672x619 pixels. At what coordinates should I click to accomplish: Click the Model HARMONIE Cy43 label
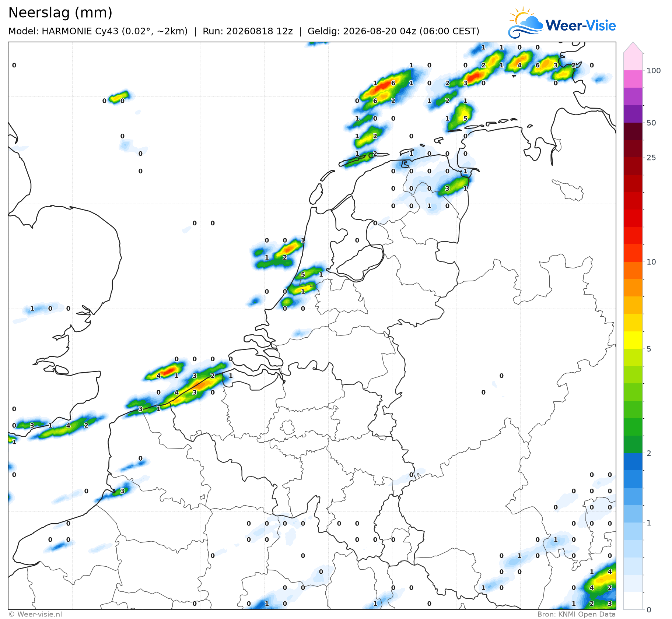point(98,31)
